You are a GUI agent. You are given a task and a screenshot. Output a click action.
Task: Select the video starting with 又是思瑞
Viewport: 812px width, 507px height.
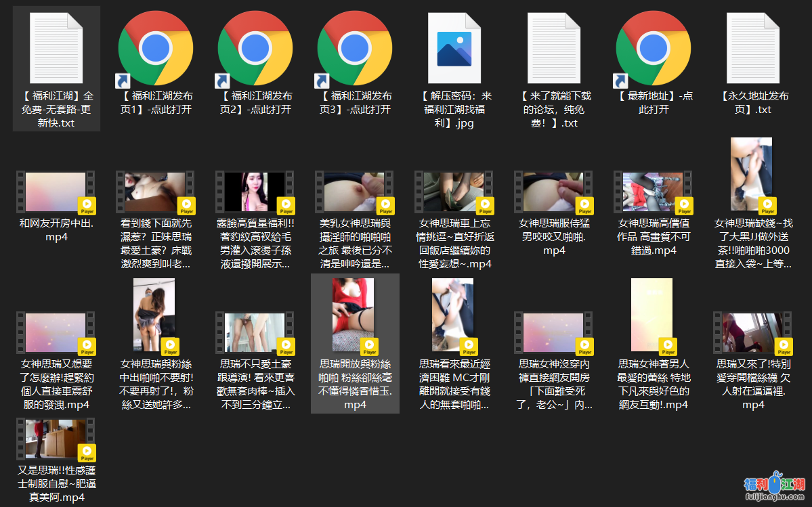click(x=56, y=439)
